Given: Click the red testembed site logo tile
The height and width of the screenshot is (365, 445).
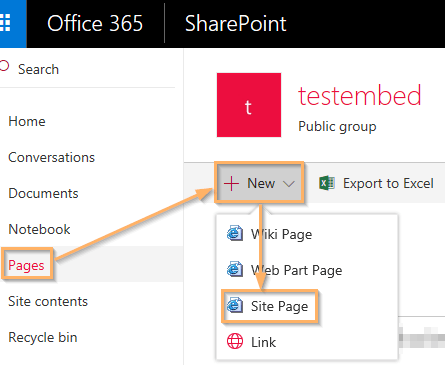Looking at the screenshot, I should (x=249, y=105).
